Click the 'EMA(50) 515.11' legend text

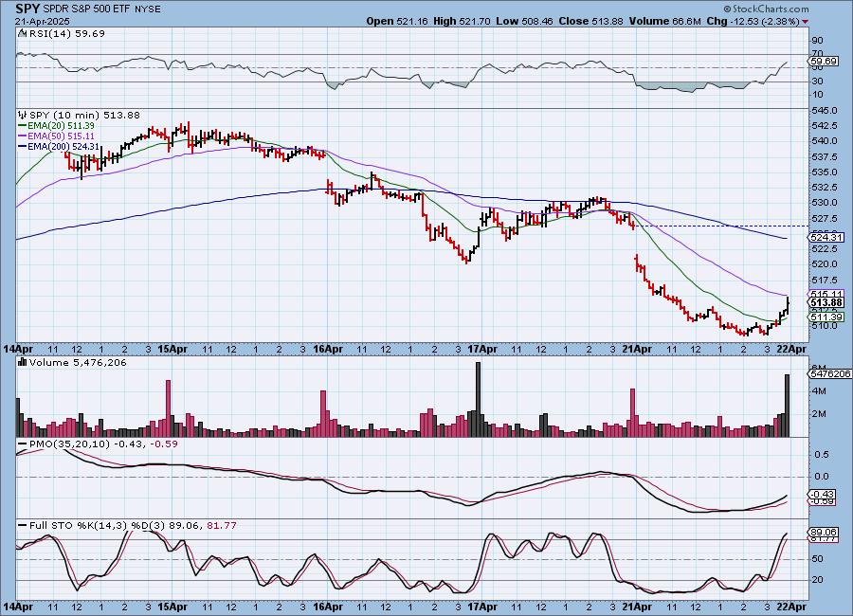pyautogui.click(x=61, y=136)
